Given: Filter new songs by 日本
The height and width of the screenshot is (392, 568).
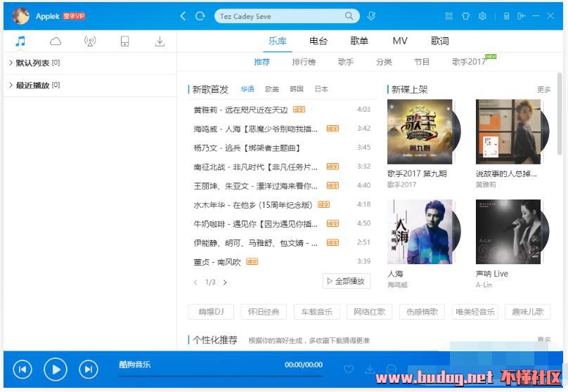Looking at the screenshot, I should (x=321, y=89).
